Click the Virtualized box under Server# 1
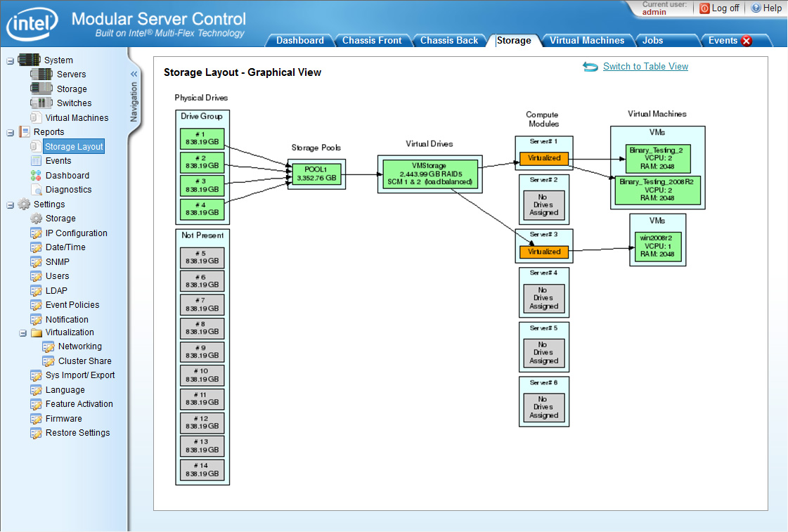Viewport: 788px width, 532px height. tap(544, 157)
